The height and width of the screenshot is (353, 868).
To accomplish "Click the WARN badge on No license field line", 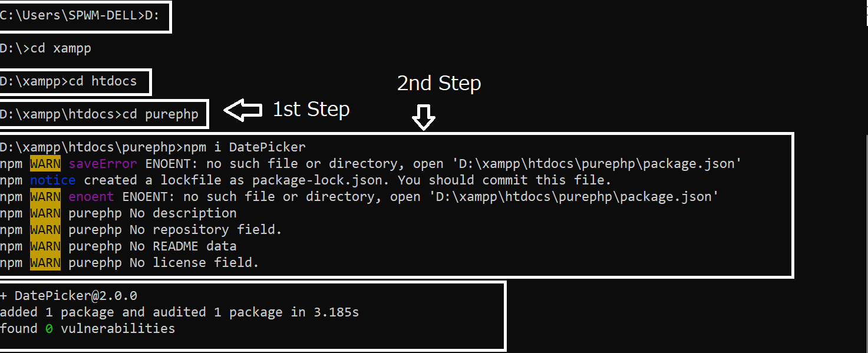I will click(45, 262).
